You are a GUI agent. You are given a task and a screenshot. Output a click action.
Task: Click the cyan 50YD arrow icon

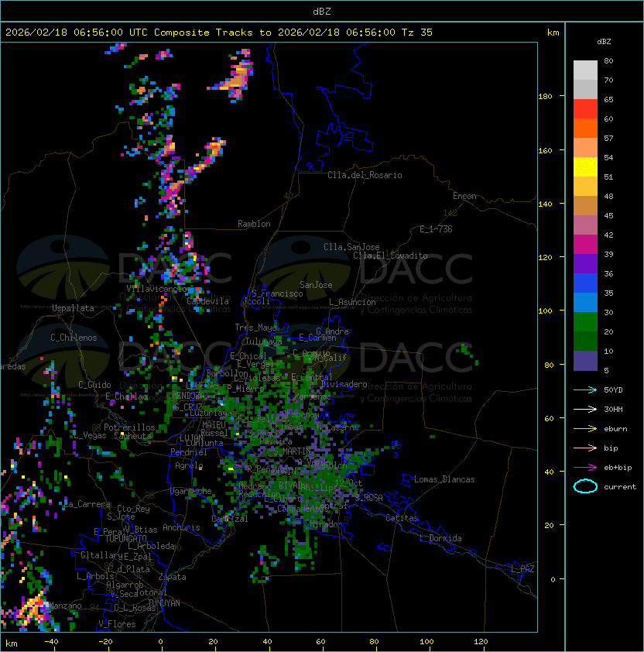[585, 390]
